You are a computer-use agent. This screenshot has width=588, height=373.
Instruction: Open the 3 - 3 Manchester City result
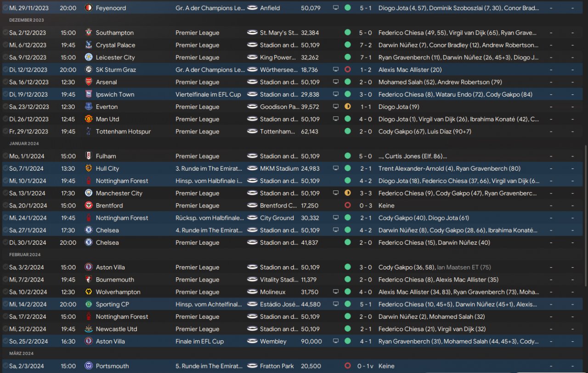tap(366, 193)
